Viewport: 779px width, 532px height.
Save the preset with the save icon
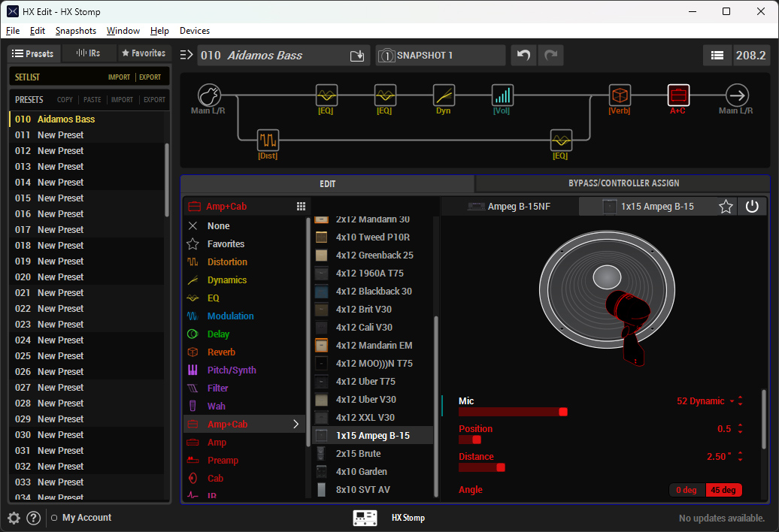click(356, 56)
